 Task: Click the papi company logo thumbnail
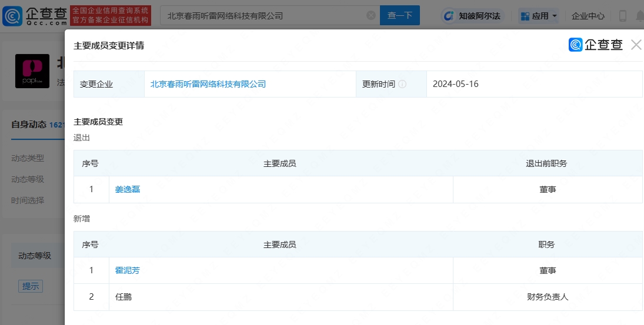pyautogui.click(x=32, y=71)
